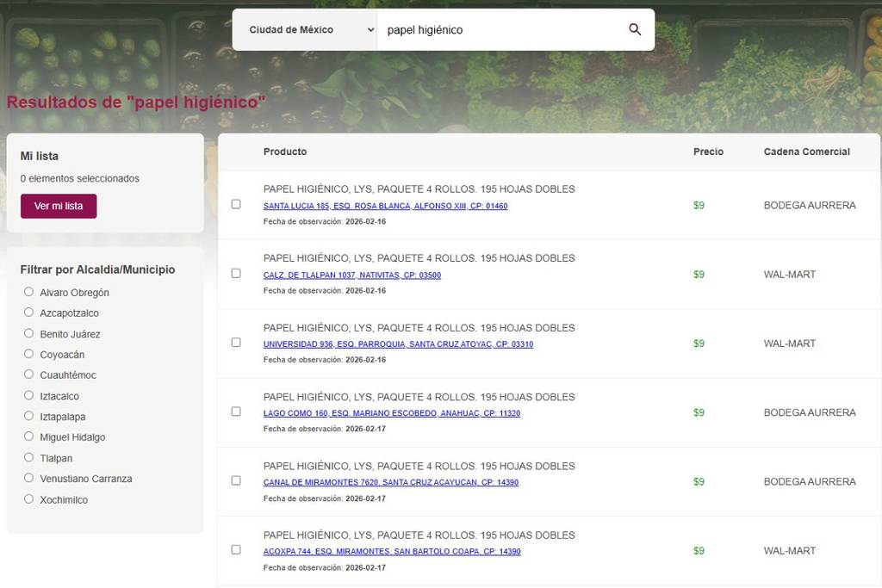Viewport: 882px width, 588px height.
Task: Select Cuauhtémoc radio option
Action: [29, 374]
